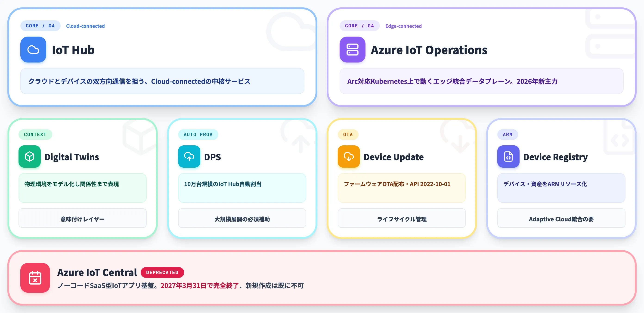Click the ライフサイクル管理 box

402,218
